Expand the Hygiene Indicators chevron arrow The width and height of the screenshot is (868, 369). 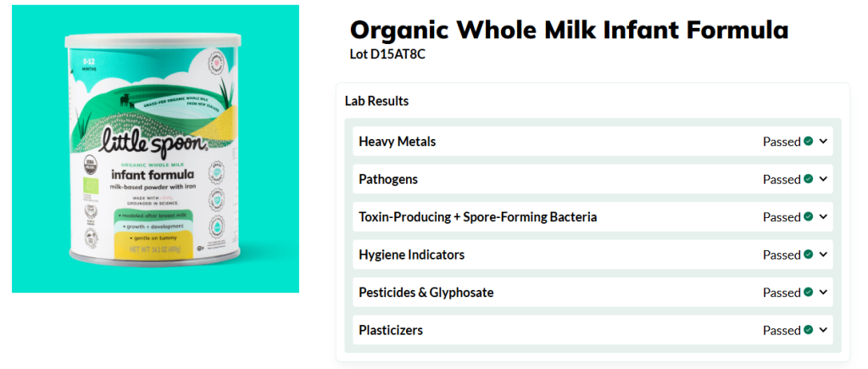823,254
